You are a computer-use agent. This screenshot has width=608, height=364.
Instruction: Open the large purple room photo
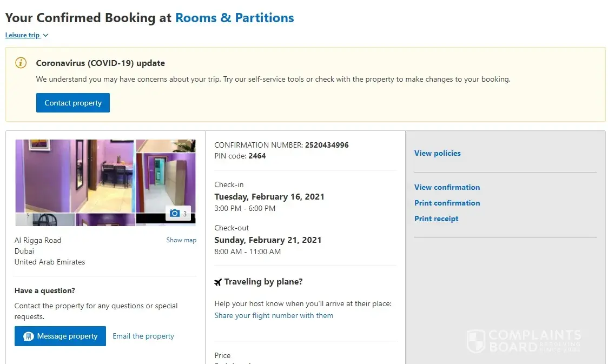[x=75, y=176]
